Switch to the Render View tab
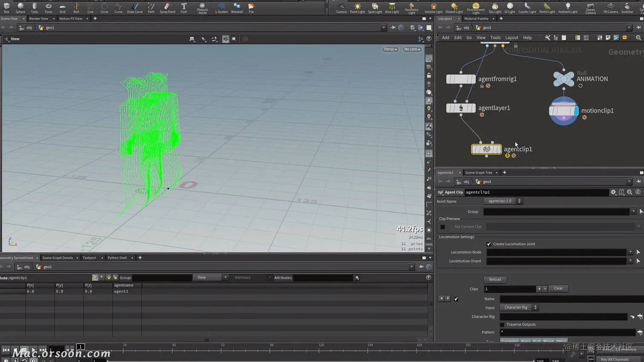Screen dimensions: 644x362 pyautogui.click(x=38, y=19)
